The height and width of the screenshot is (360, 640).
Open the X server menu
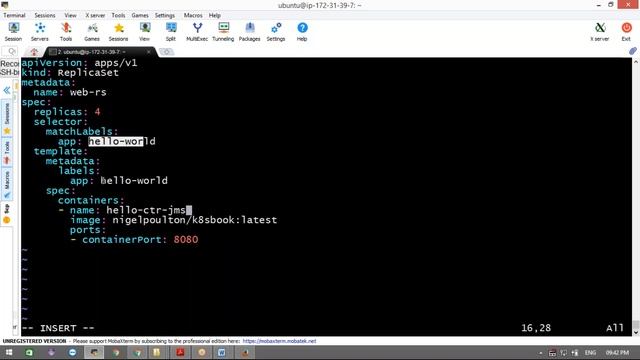click(95, 15)
